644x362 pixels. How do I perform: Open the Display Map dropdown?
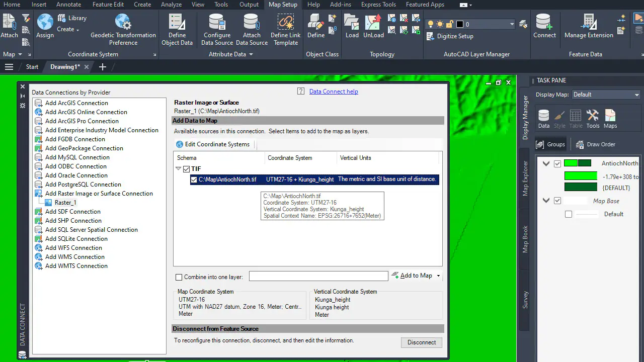606,95
